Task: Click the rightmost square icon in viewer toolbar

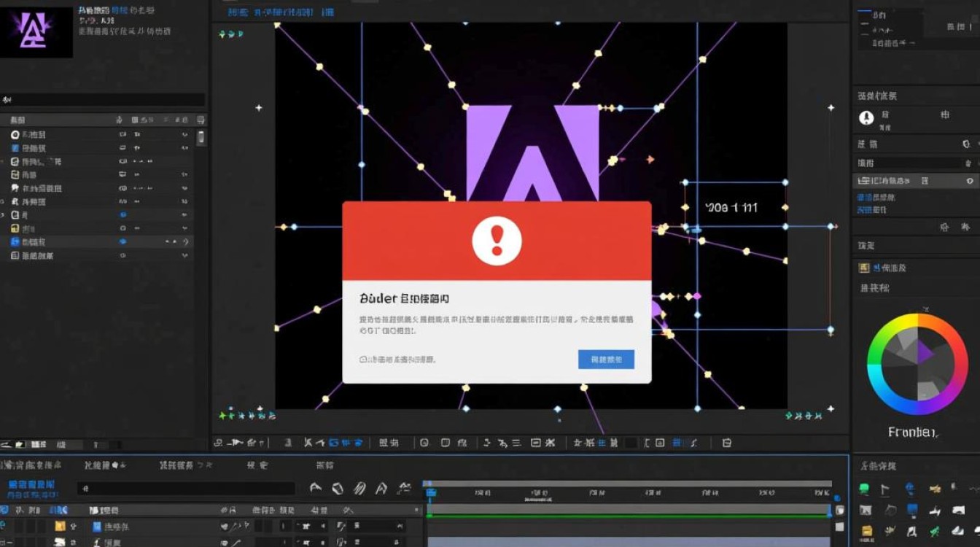Action: [726, 442]
